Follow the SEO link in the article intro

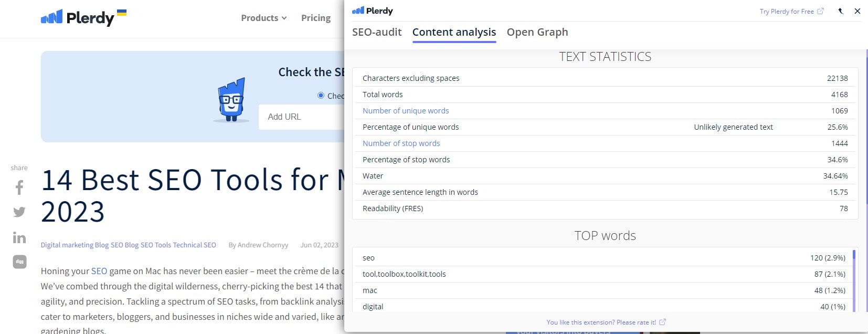pyautogui.click(x=99, y=271)
